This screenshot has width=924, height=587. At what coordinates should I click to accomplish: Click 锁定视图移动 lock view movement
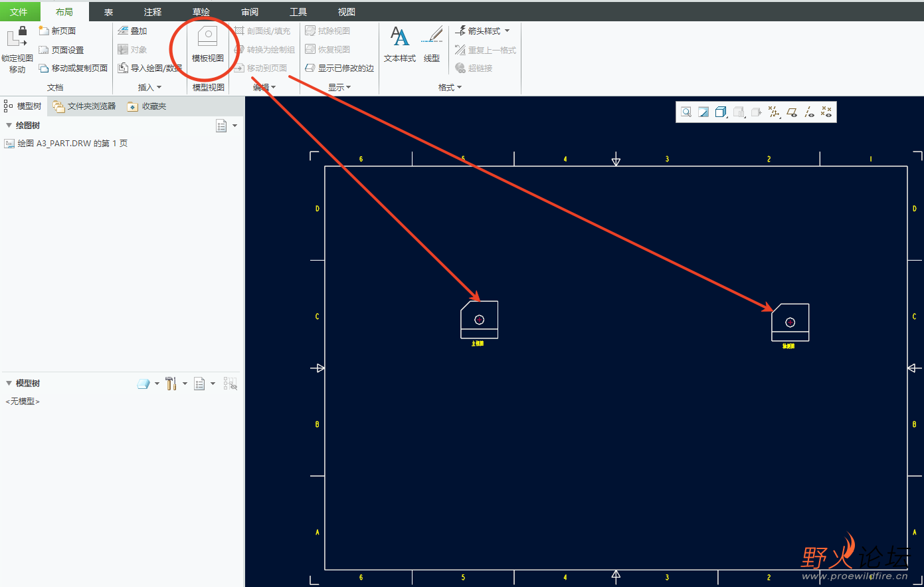(x=17, y=50)
